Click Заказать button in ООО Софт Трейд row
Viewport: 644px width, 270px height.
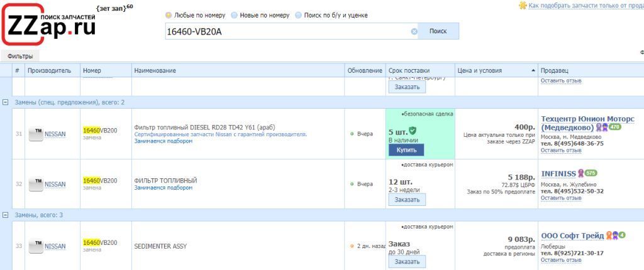pyautogui.click(x=407, y=262)
